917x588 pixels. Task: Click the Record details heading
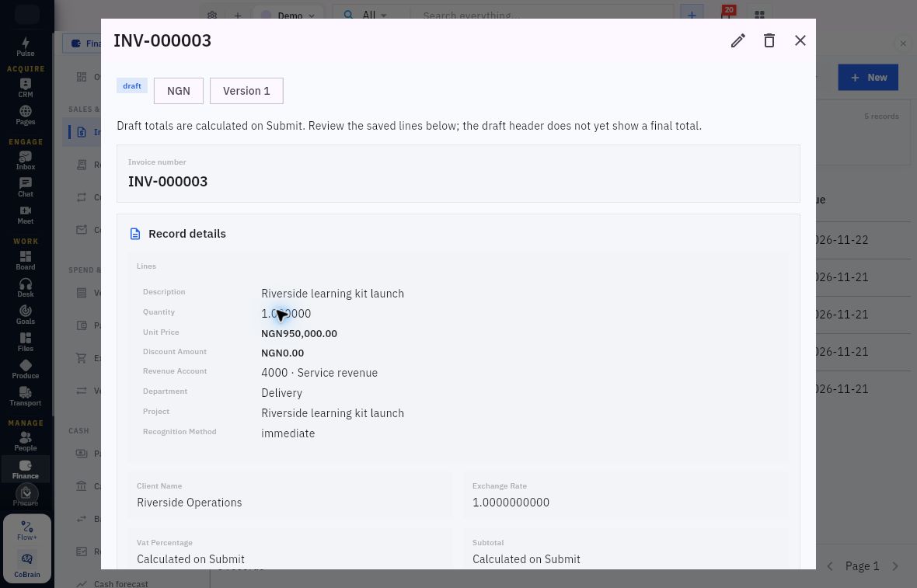click(187, 234)
